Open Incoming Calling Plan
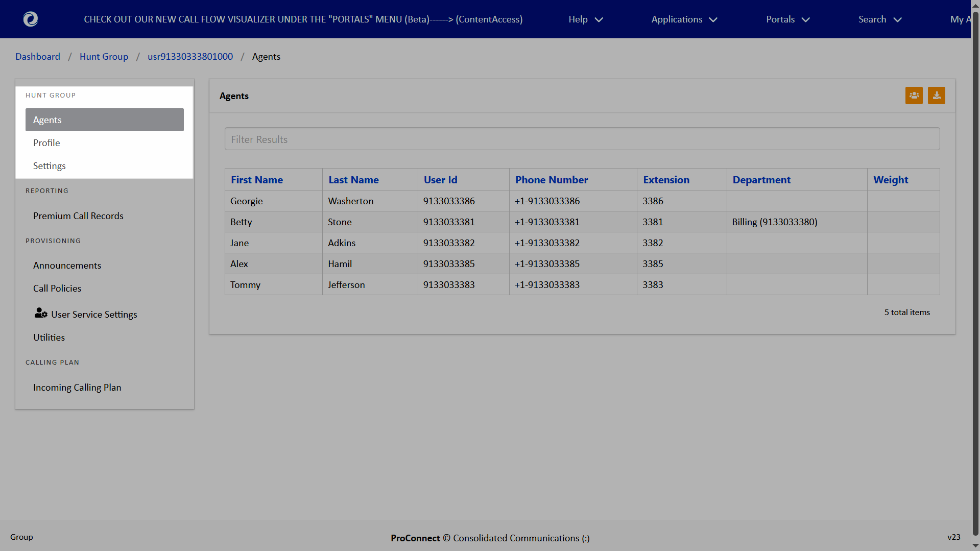 tap(77, 388)
